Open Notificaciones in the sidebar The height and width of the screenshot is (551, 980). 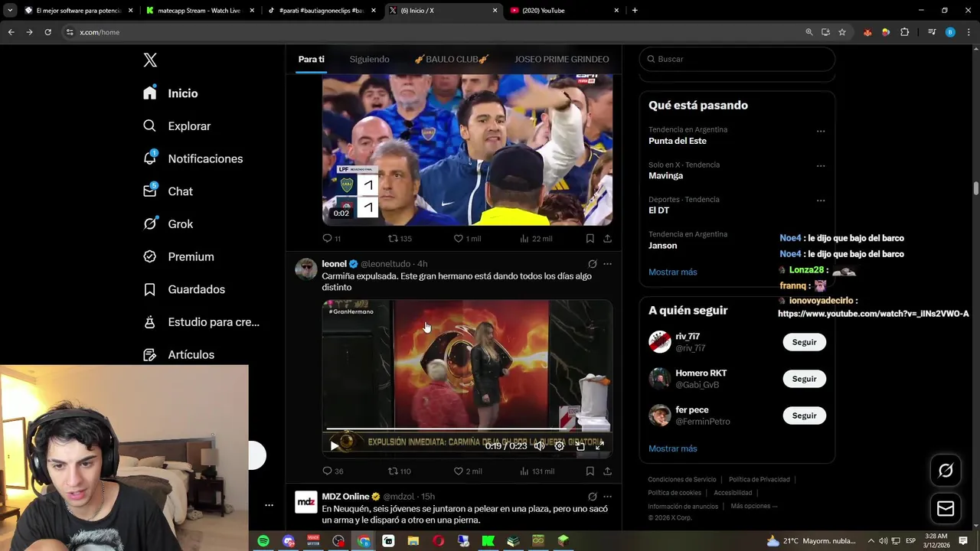[194, 158]
